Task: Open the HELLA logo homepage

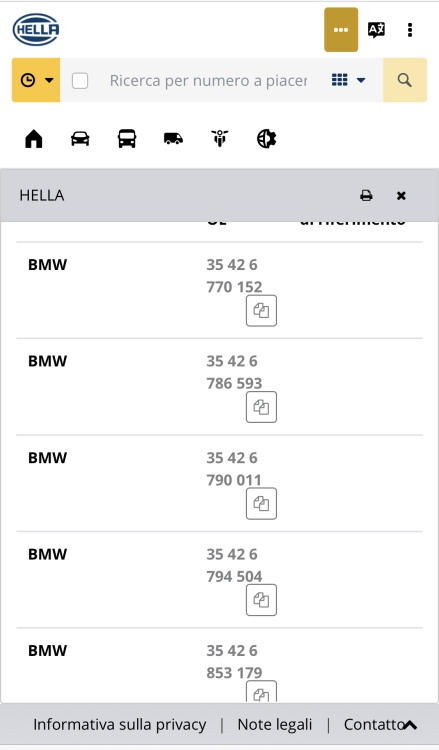Action: pyautogui.click(x=36, y=30)
